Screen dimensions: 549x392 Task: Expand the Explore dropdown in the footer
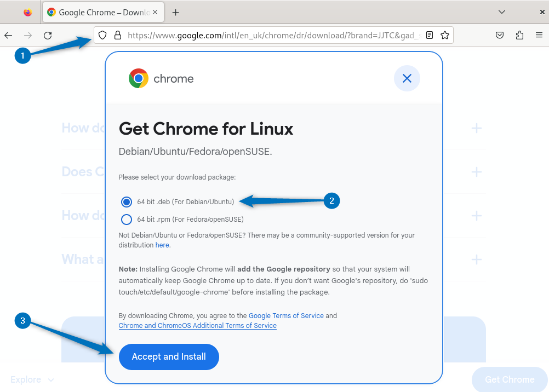click(x=32, y=379)
